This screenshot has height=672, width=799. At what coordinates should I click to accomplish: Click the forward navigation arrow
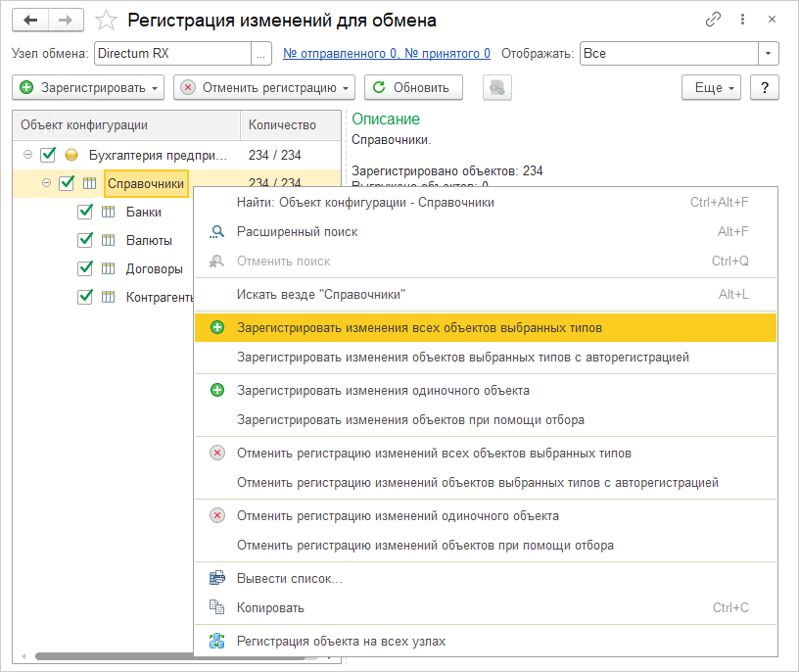coord(65,21)
